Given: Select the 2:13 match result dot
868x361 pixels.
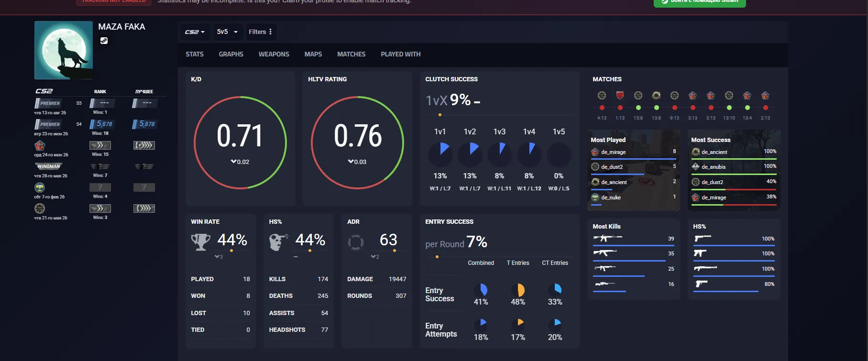Looking at the screenshot, I should click(x=765, y=108).
